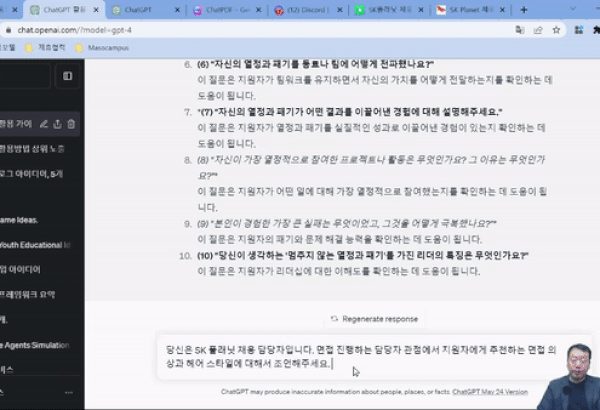Open the Youth Educational chat in the sidebar
600x410 pixels.
35,244
